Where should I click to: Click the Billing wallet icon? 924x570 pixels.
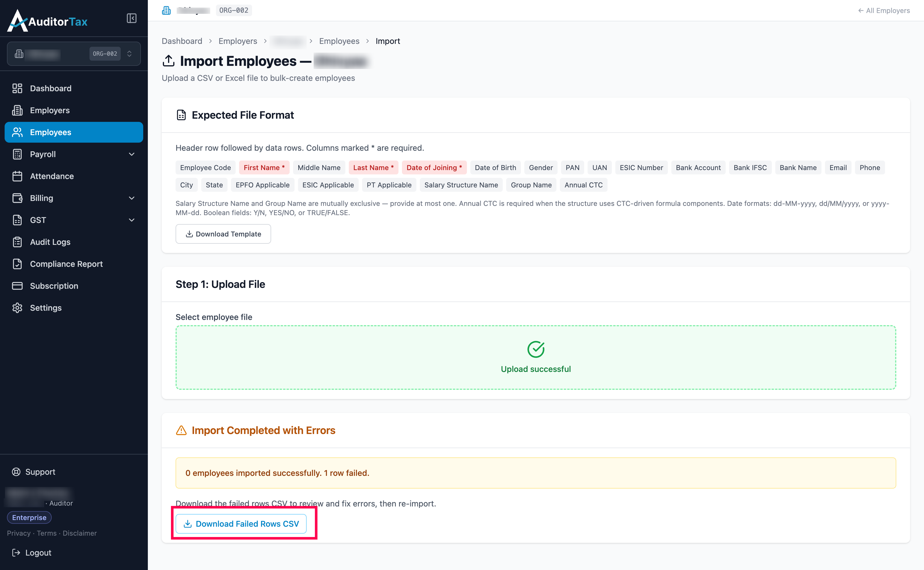click(17, 198)
